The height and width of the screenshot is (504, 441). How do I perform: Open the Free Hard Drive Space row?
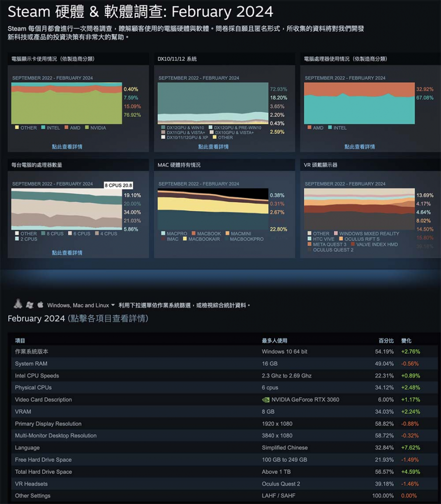[224, 460]
